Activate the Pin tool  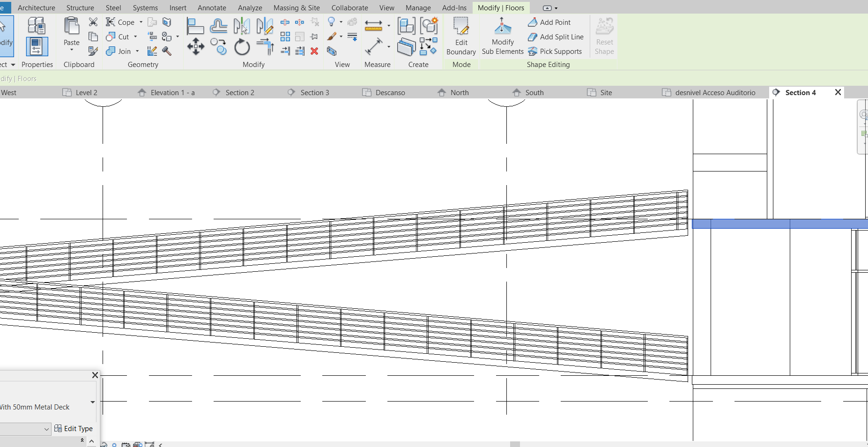coord(315,37)
